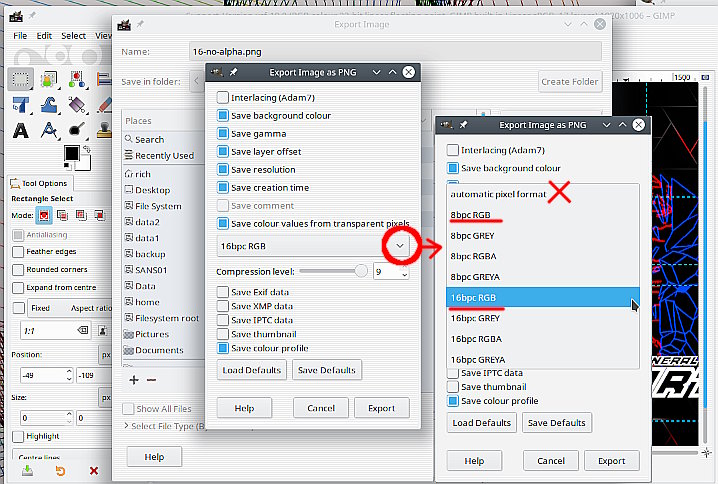Screen dimensions: 718x484
Task: Open the GIMP main window icon menu
Action: pos(16,17)
